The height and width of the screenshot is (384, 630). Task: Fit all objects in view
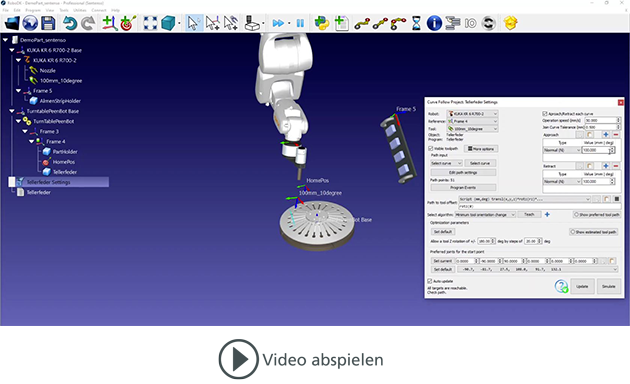click(150, 23)
